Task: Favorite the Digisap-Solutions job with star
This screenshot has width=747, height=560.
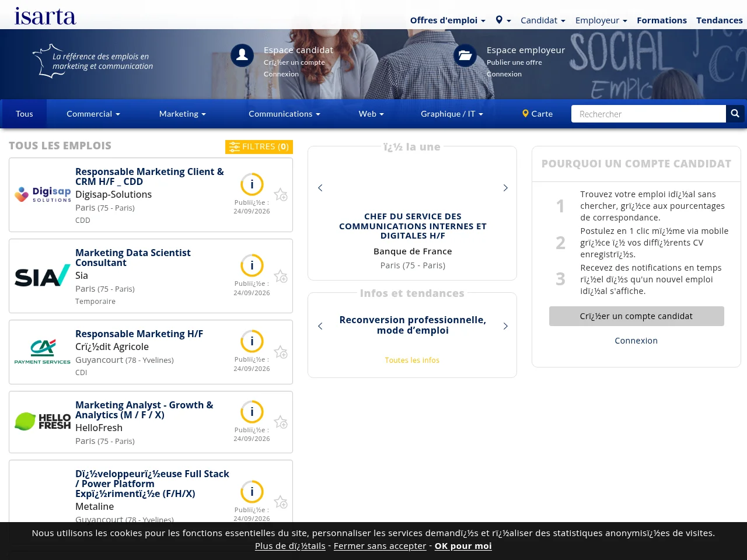Action: 281,195
